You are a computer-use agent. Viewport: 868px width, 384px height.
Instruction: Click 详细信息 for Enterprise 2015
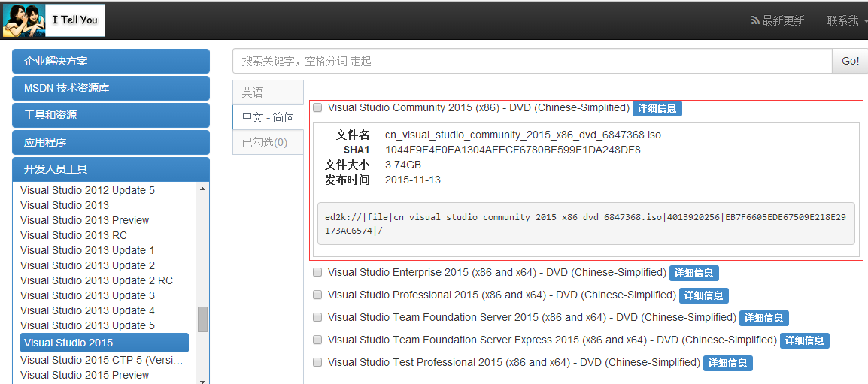tap(694, 273)
